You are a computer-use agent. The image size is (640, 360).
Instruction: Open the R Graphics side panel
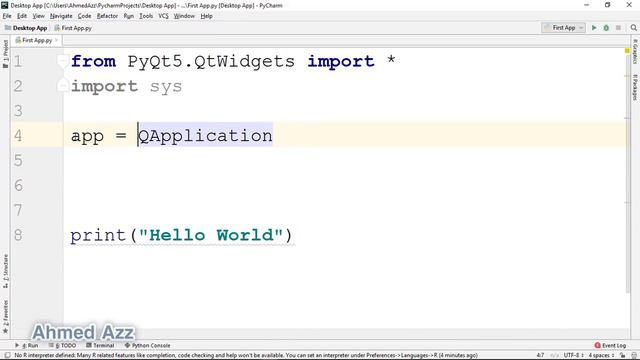pos(635,51)
